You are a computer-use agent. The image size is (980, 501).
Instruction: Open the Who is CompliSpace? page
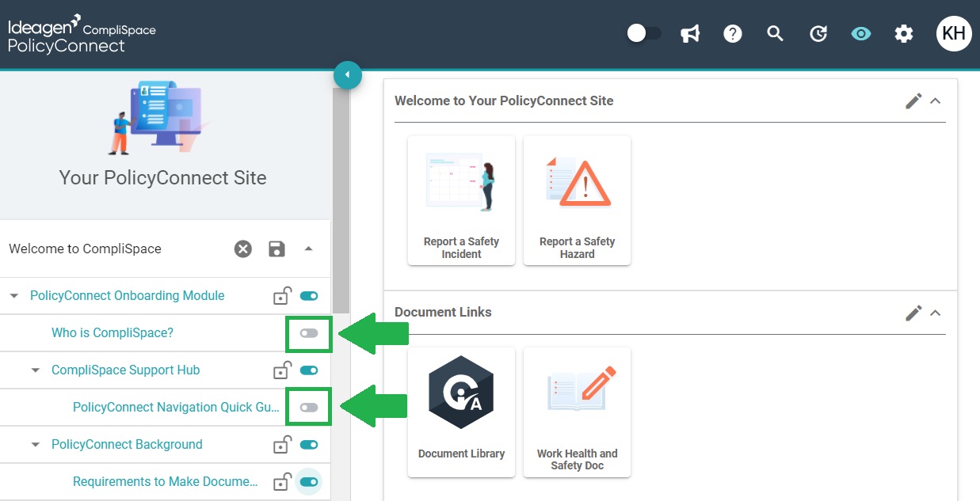pos(112,333)
